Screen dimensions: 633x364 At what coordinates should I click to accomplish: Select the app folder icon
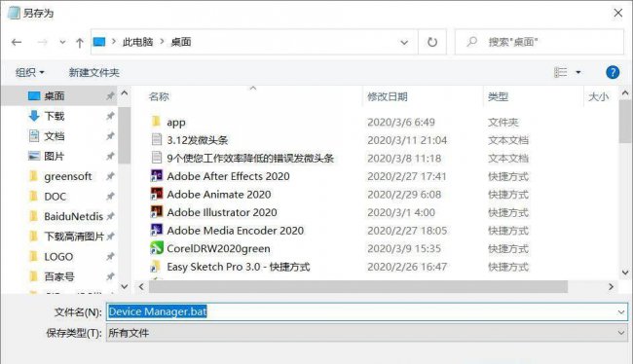[x=156, y=122]
